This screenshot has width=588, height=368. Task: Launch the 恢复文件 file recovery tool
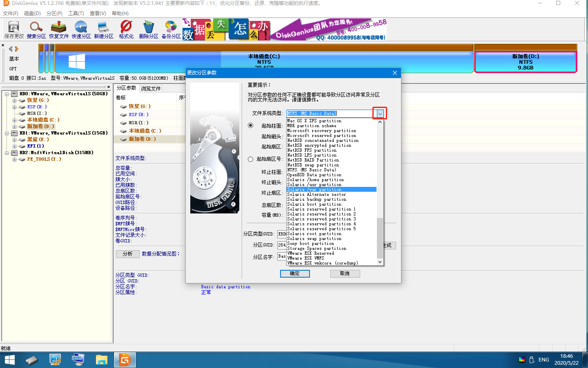coord(59,30)
